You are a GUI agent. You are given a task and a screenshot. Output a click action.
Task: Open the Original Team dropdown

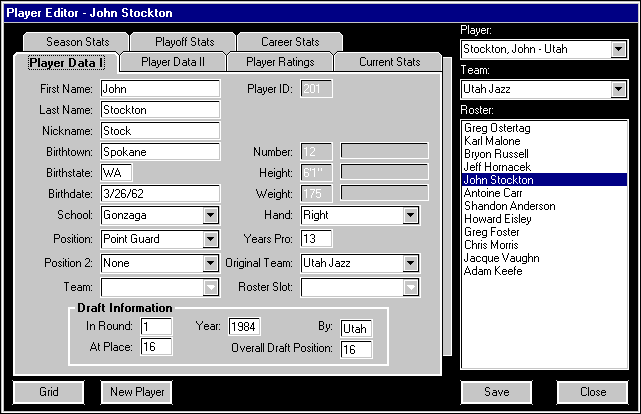[409, 264]
